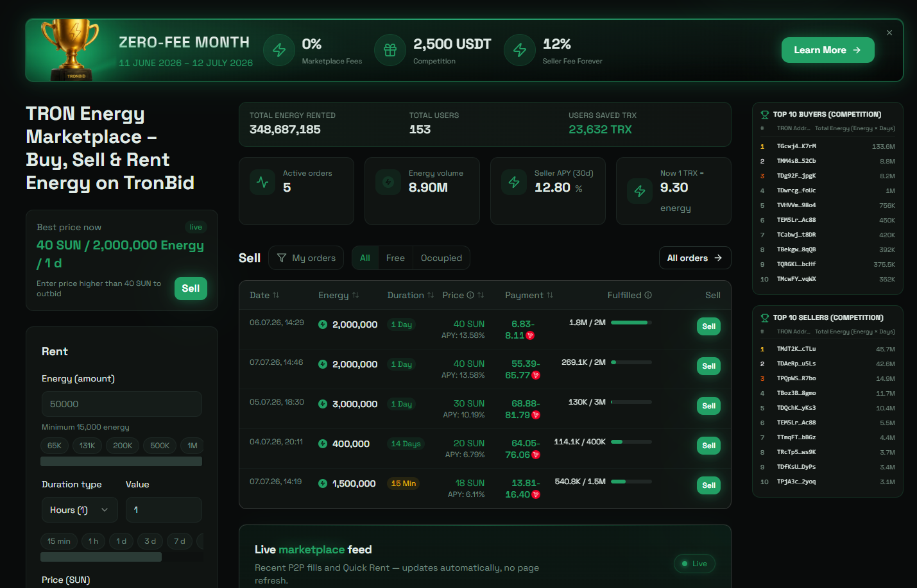The image size is (917, 588).
Task: Click the info icon next to Fulfilled
Action: [648, 295]
